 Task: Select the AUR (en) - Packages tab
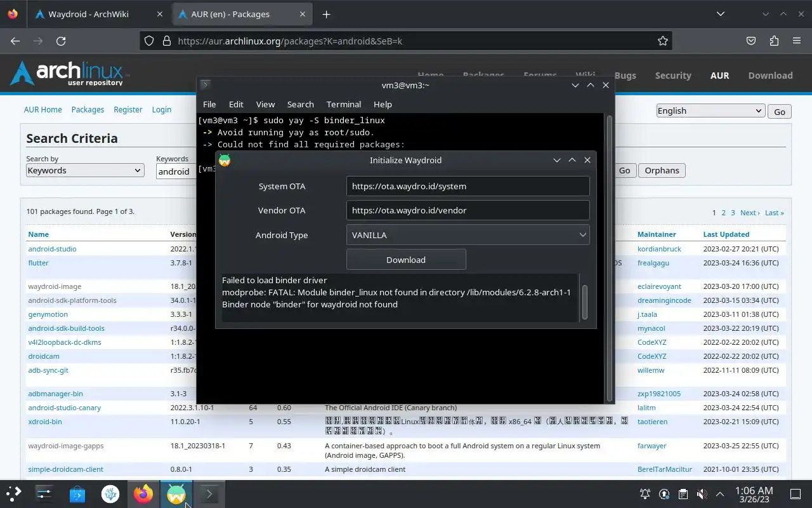[242, 14]
